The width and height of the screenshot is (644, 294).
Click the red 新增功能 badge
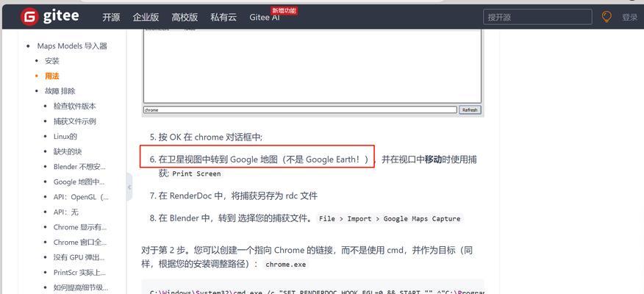(284, 11)
